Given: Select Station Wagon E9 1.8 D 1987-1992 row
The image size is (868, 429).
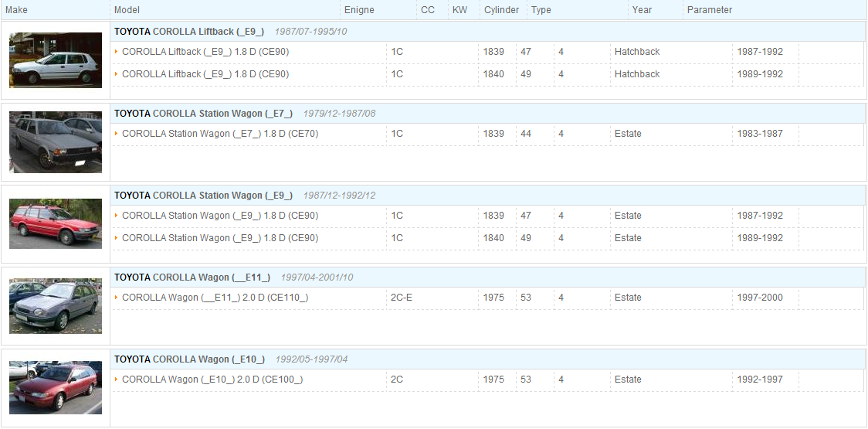Looking at the screenshot, I should click(487, 216).
